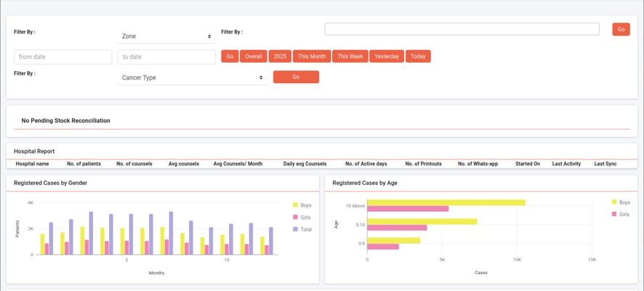The height and width of the screenshot is (291, 644).
Task: Click yellow Boys swatch in Age chart legend
Action: pos(614,202)
